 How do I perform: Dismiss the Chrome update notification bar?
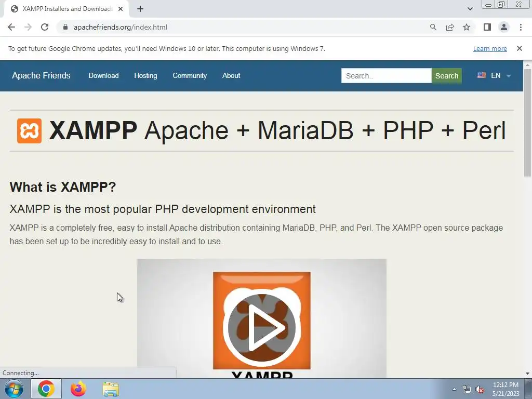[x=520, y=48]
